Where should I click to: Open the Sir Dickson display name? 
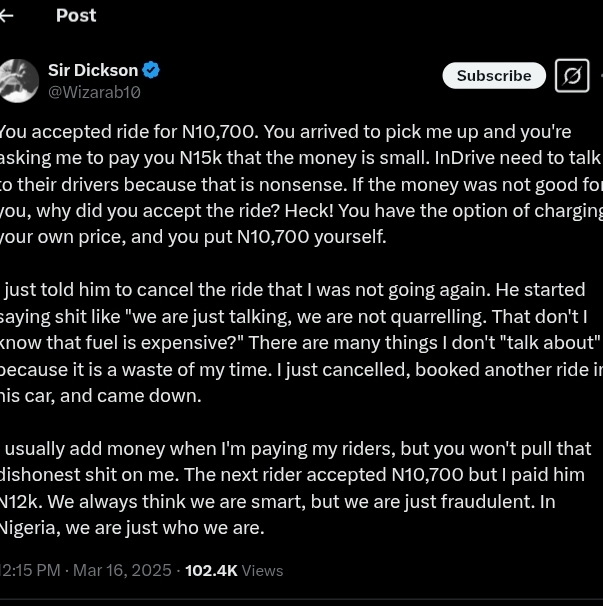(x=93, y=70)
